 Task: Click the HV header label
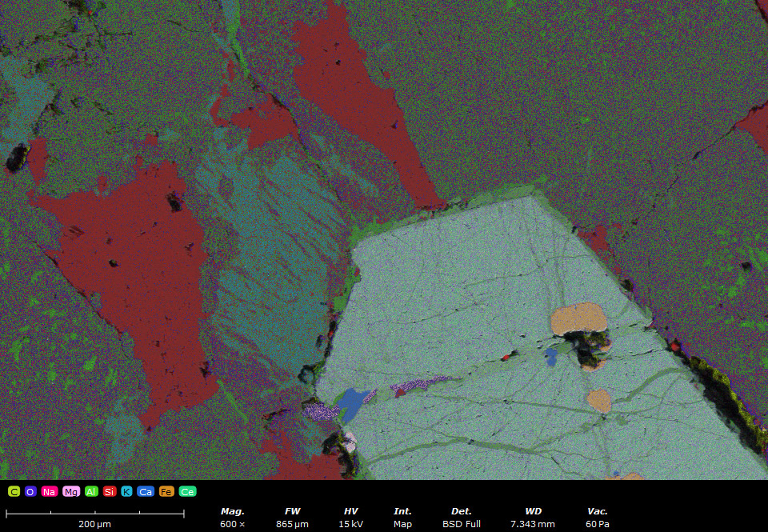[x=350, y=511]
